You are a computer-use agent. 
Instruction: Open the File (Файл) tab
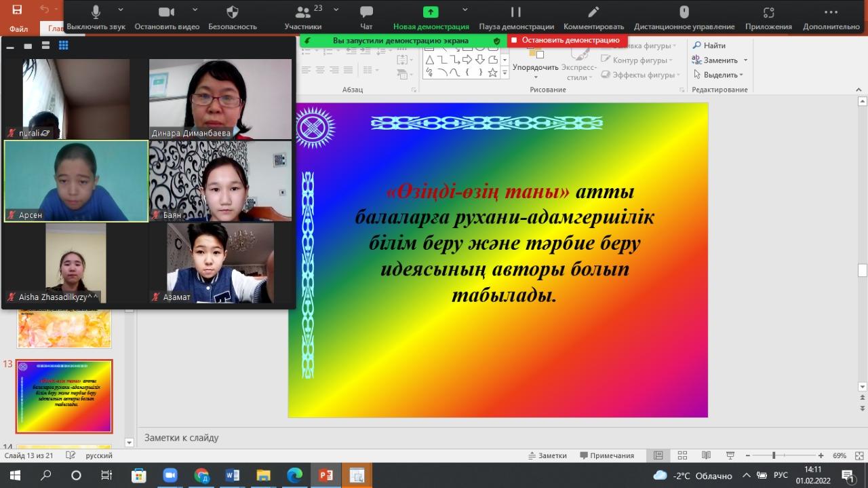pos(19,29)
